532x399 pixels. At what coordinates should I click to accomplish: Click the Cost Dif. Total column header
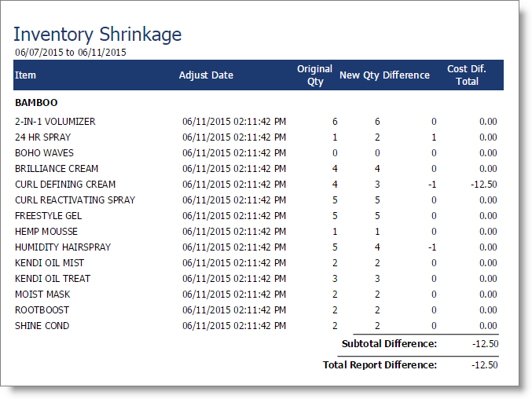467,75
